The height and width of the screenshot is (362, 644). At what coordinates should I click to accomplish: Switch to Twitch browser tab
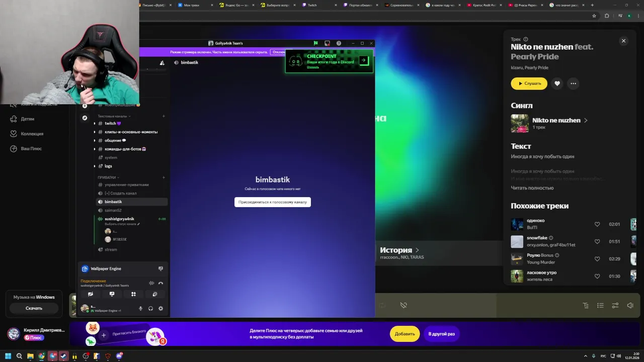pos(319,5)
